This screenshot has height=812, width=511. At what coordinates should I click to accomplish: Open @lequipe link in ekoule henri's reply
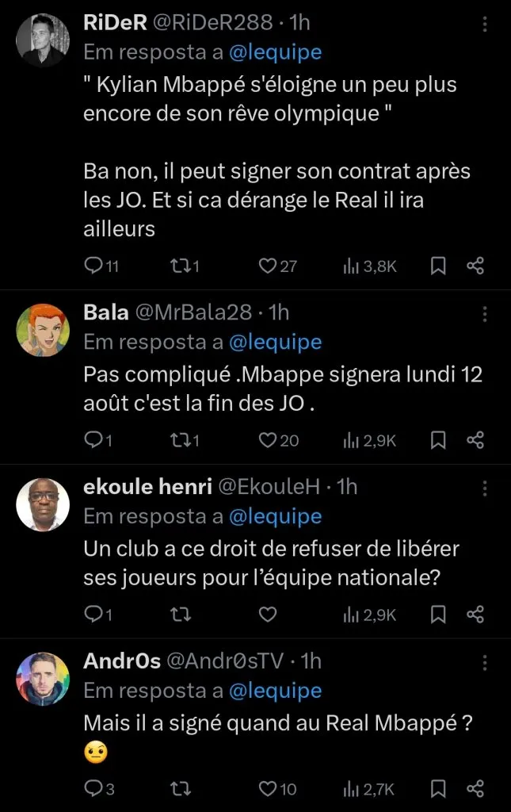pyautogui.click(x=275, y=517)
